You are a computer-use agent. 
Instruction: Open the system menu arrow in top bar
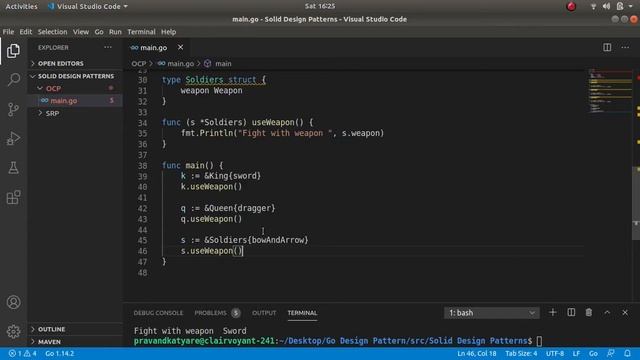631,6
